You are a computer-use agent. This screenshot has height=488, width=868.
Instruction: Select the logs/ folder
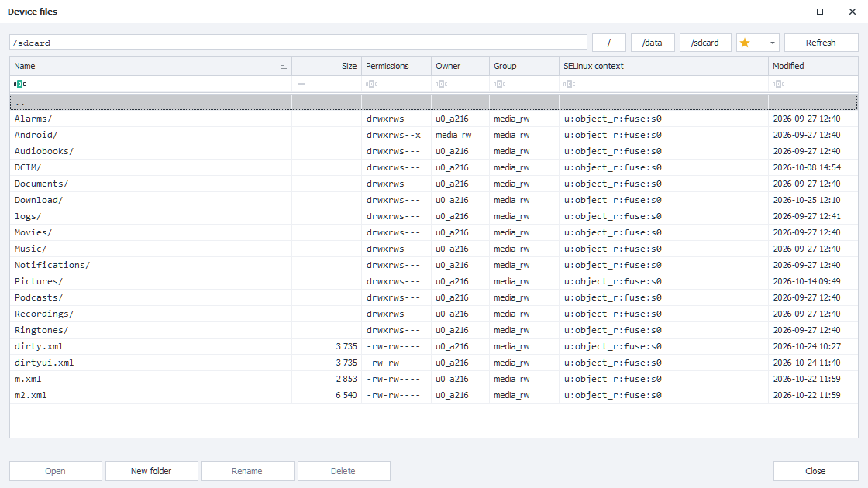click(x=433, y=216)
